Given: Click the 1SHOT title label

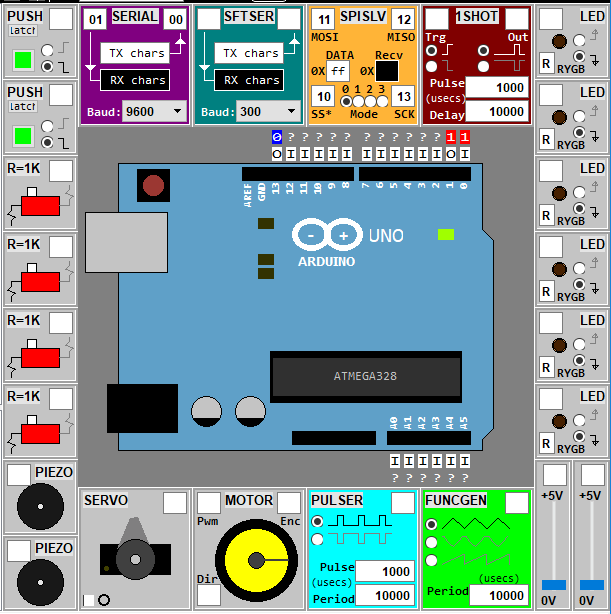Looking at the screenshot, I should tap(477, 16).
